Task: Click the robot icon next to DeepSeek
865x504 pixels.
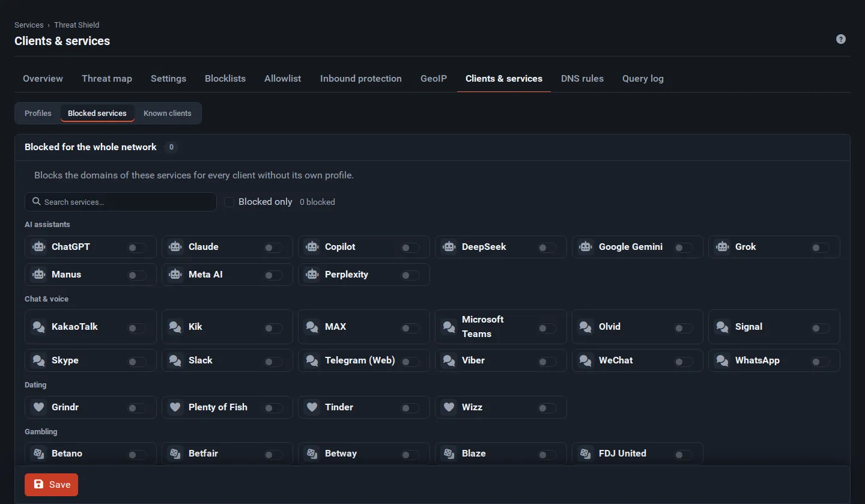Action: [x=449, y=247]
